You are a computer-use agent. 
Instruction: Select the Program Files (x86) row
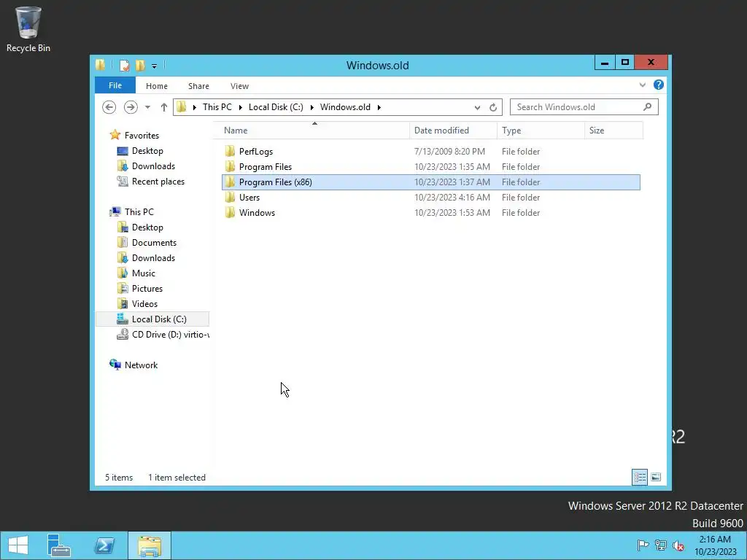click(x=430, y=182)
